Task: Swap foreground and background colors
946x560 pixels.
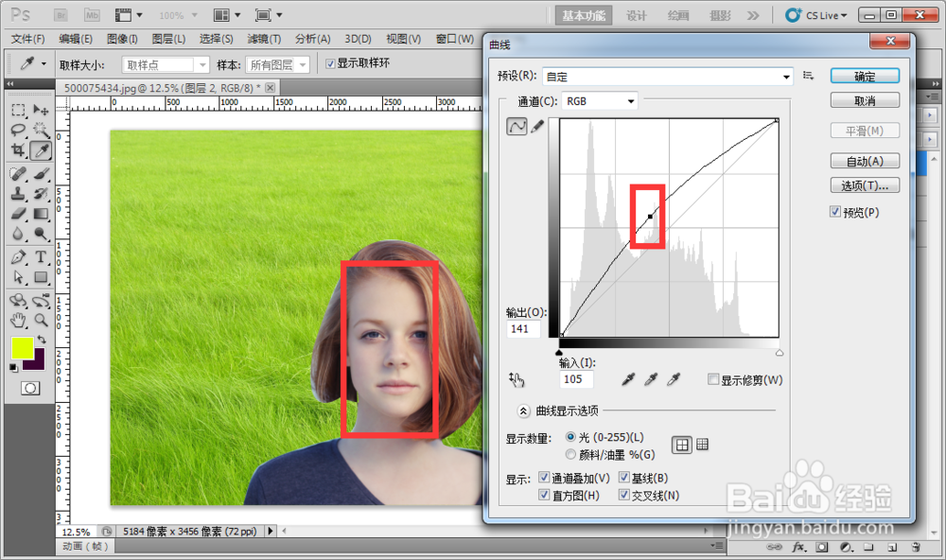Action: 41,340
